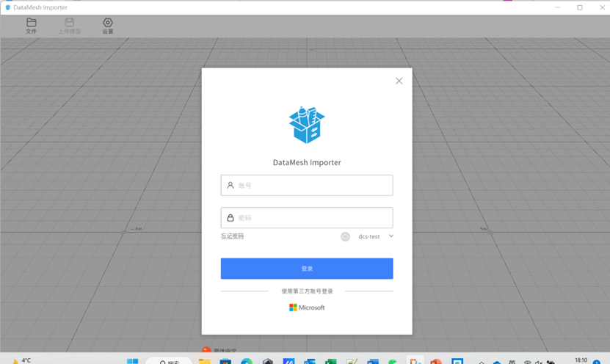Open the 忘记密码 forgot password link

click(232, 236)
